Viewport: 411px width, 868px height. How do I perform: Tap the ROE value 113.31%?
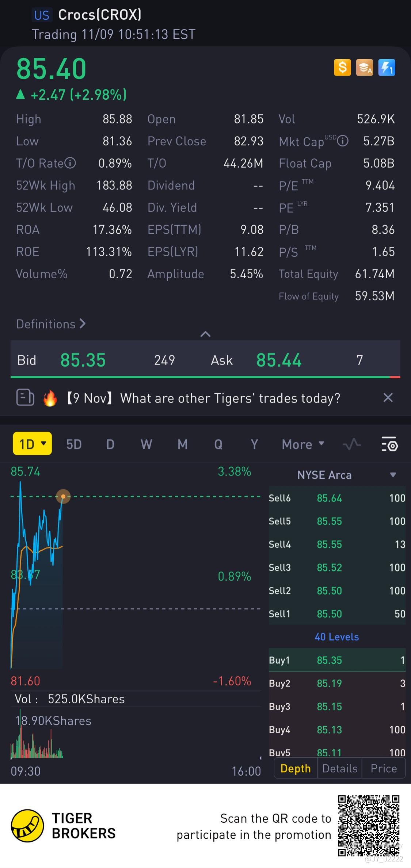point(109,252)
